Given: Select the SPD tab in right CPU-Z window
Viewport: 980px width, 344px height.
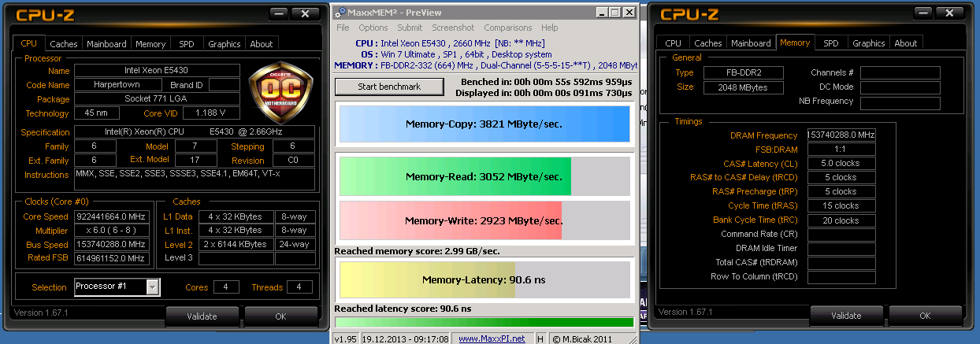Looking at the screenshot, I should 831,43.
